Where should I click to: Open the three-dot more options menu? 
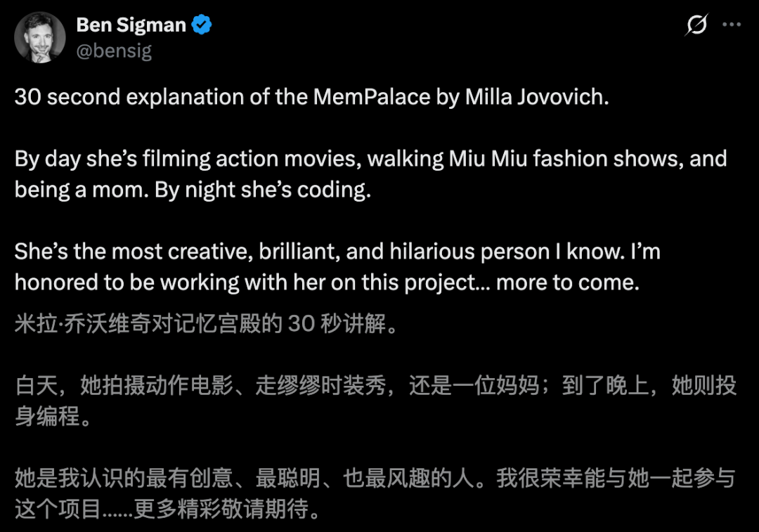pyautogui.click(x=732, y=25)
